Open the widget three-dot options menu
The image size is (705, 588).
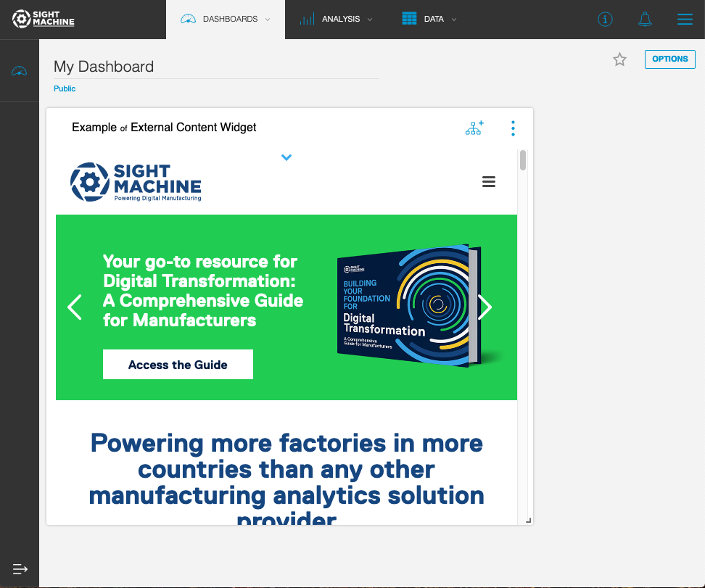[513, 128]
